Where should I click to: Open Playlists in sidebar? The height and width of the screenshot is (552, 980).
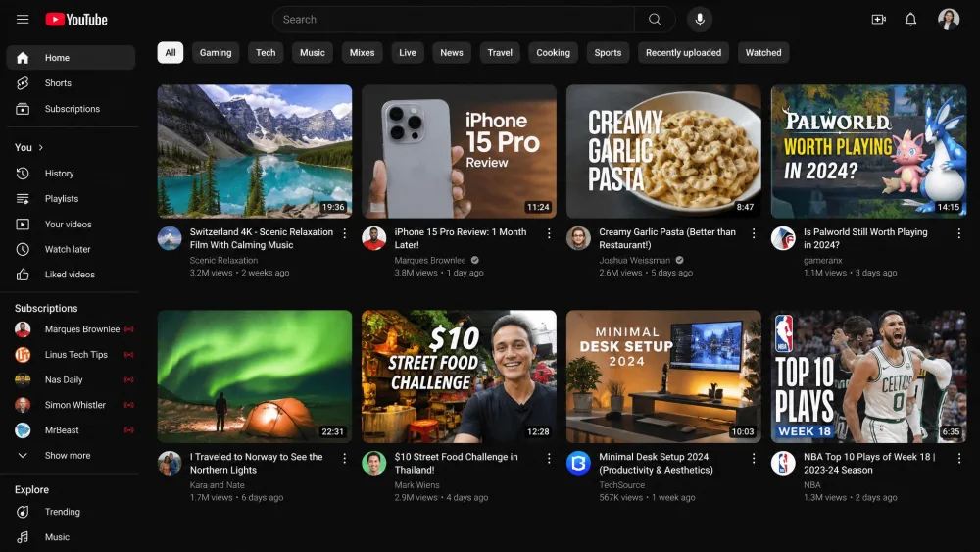[x=71, y=199]
